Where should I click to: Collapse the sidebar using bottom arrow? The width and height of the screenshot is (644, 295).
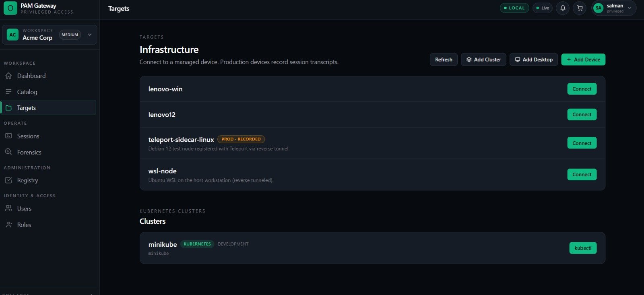click(91, 294)
